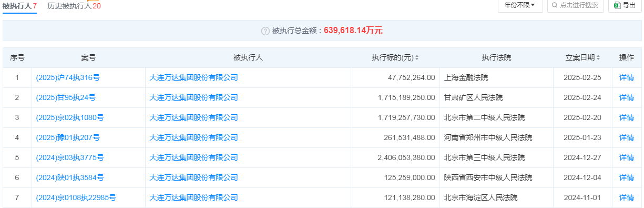Click the court name 北京市海淀区人民法院
Viewport: 644px width, 208px height.
click(481, 197)
